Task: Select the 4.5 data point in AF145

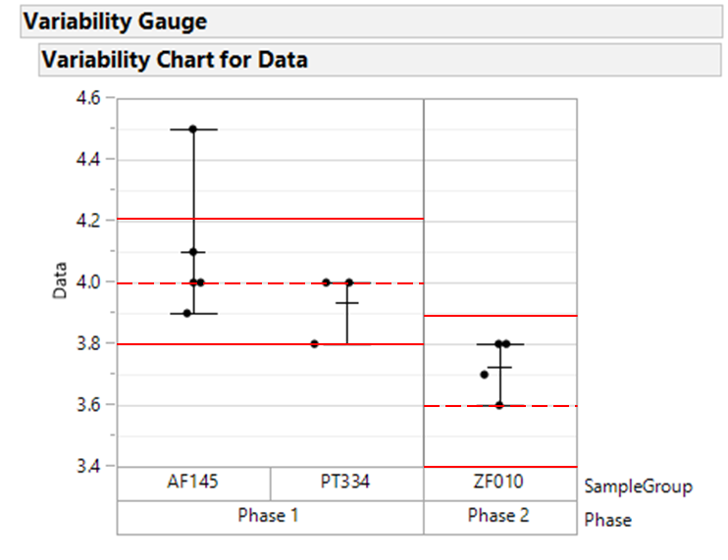Action: [x=193, y=129]
